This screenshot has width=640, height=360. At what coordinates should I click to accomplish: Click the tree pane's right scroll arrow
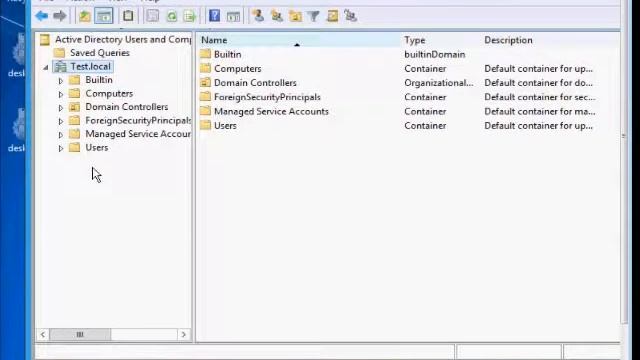(x=184, y=335)
